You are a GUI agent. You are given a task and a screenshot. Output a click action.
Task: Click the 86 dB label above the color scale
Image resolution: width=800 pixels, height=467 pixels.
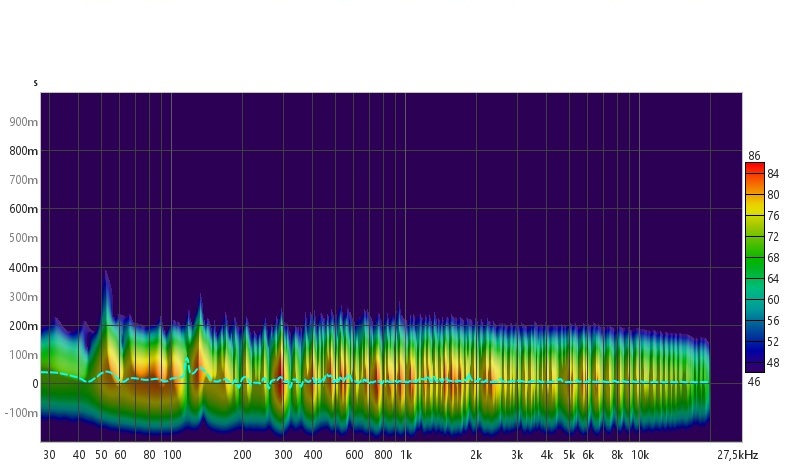(x=754, y=155)
